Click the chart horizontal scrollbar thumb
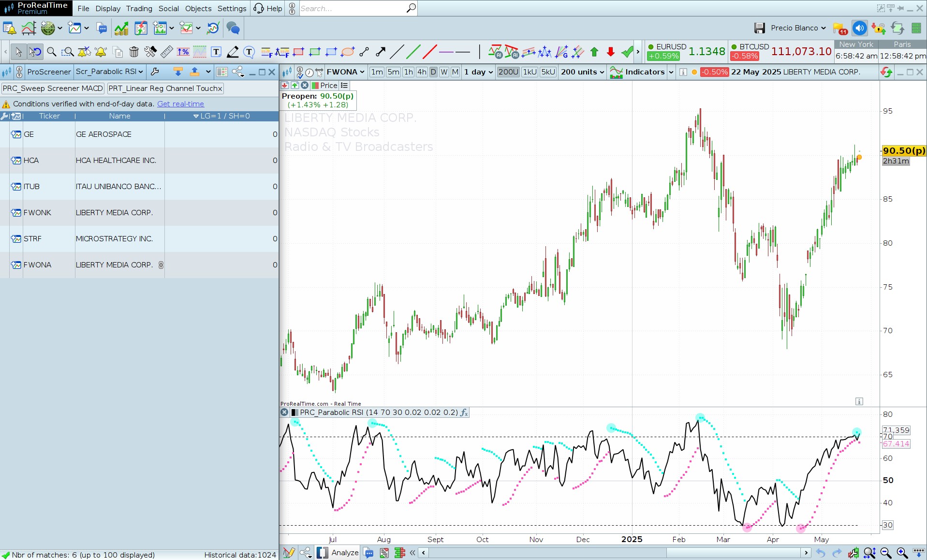927x560 pixels. [734, 553]
